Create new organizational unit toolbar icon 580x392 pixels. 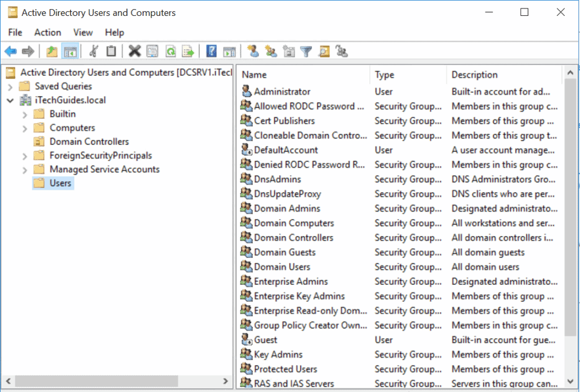289,52
